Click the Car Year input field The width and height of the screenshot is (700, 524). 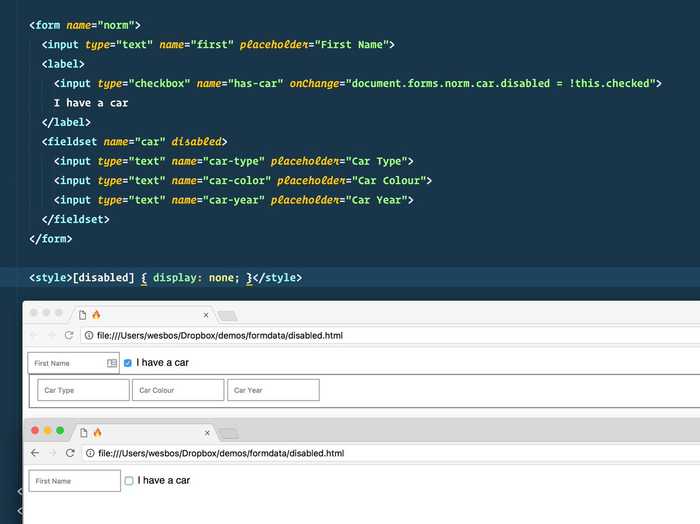tap(273, 390)
